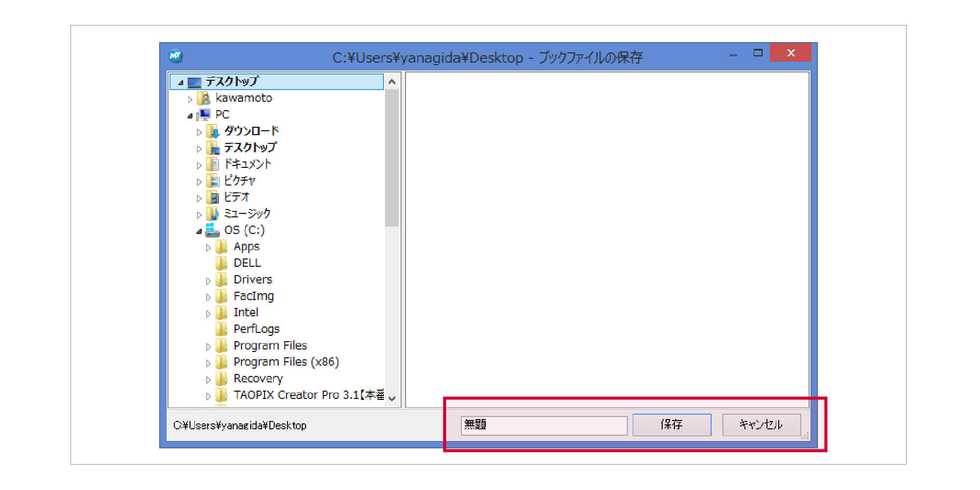Image resolution: width=980 pixels, height=490 pixels.
Task: Click the キャンセル cancel button
Action: click(x=762, y=425)
